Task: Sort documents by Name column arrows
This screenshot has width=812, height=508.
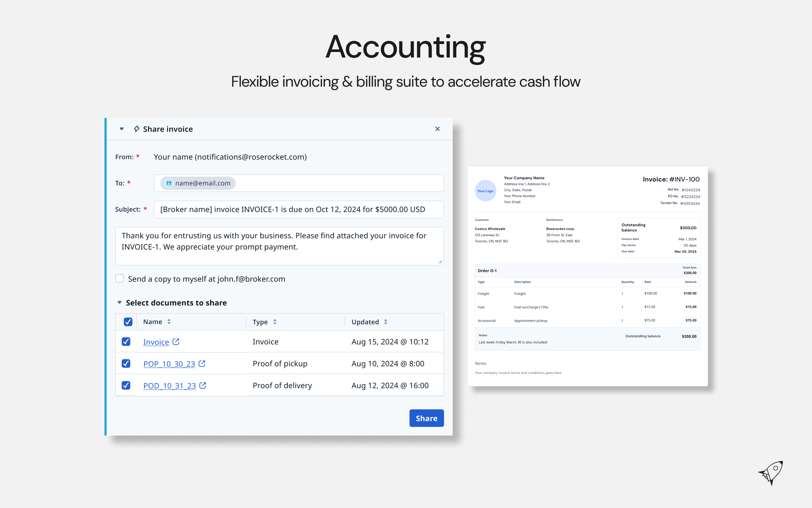Action: click(x=169, y=322)
